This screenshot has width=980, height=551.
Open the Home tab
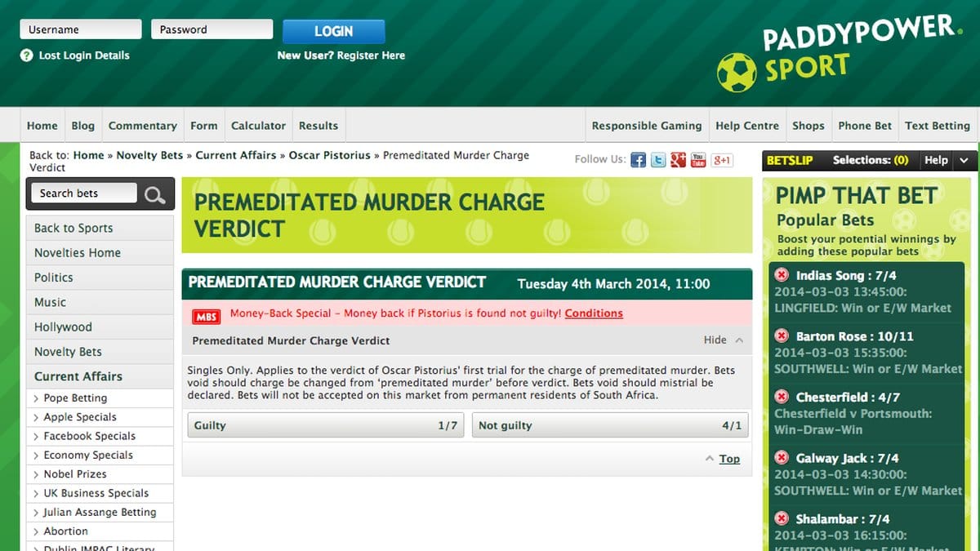42,126
